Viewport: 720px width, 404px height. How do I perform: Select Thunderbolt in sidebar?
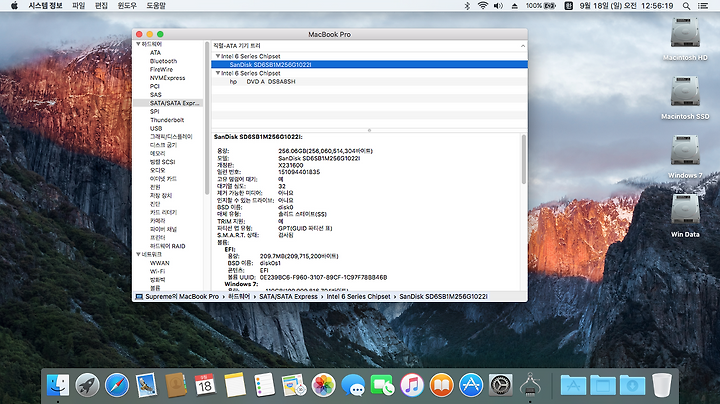(167, 120)
